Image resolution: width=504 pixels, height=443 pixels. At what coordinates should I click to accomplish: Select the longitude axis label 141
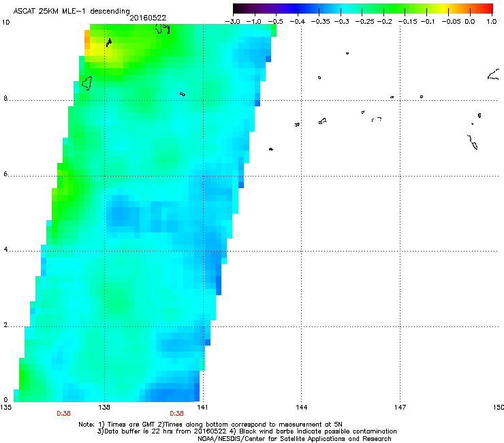click(202, 408)
